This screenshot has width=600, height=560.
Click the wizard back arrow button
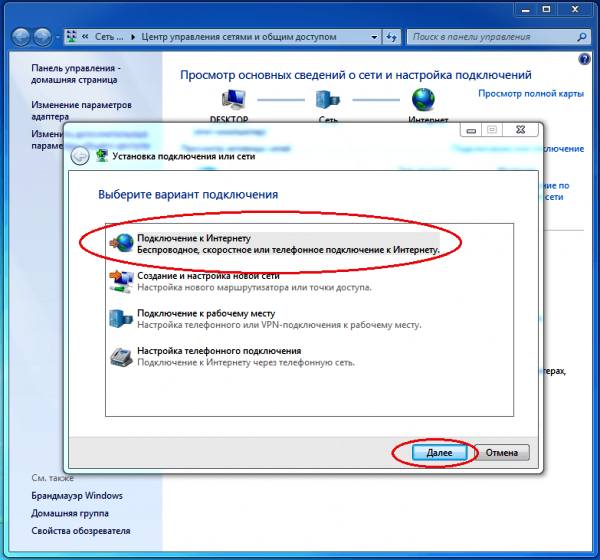(x=80, y=156)
